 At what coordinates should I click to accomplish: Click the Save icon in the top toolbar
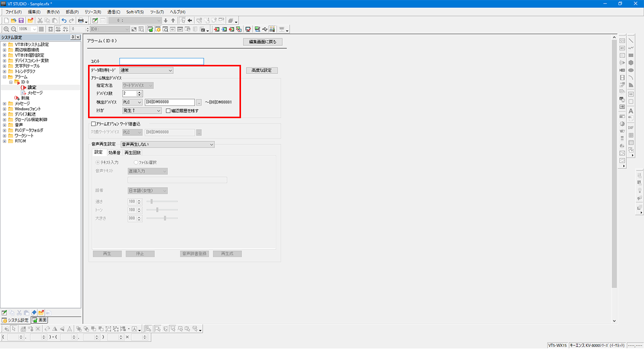(21, 21)
